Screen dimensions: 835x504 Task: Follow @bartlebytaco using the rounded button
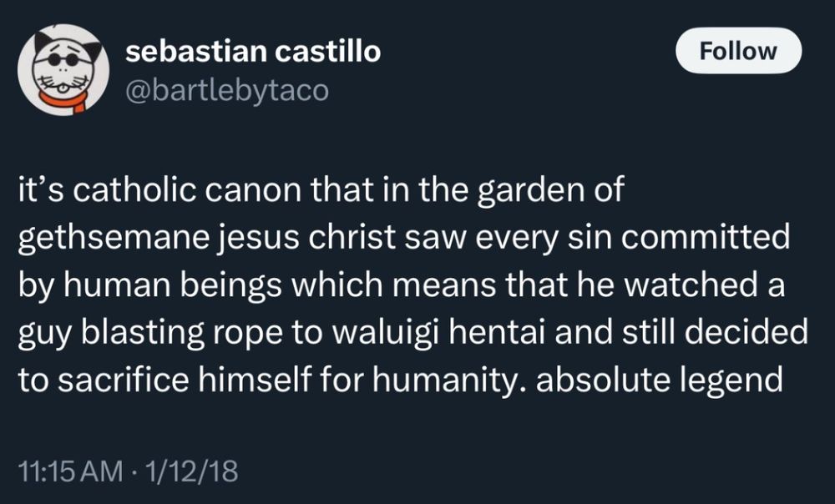coord(738,50)
